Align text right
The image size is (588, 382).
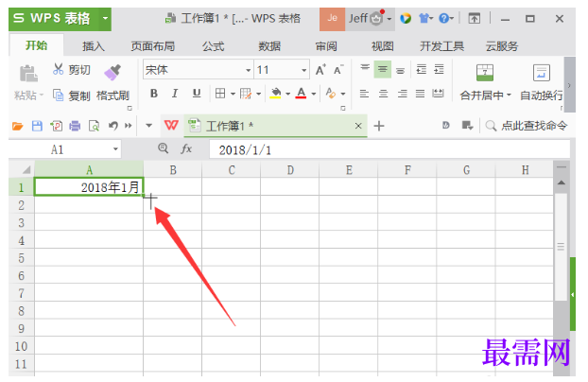403,94
